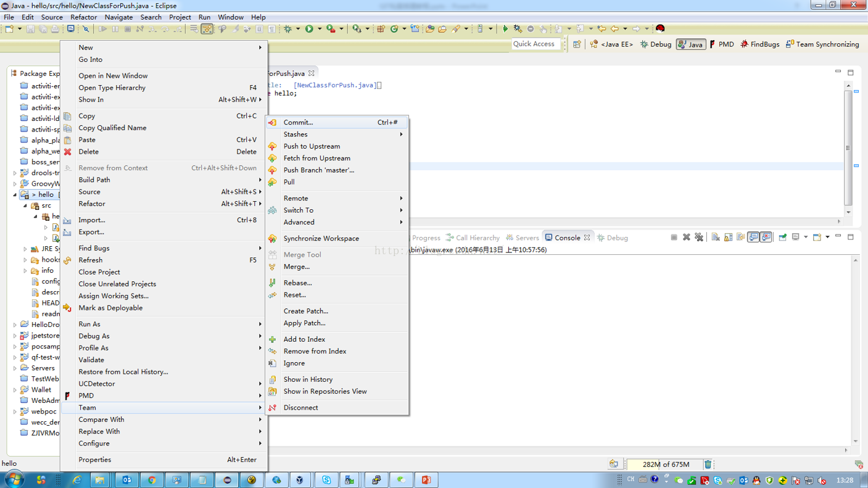The width and height of the screenshot is (868, 488).
Task: Choose Push to Upstream
Action: [x=337, y=147]
